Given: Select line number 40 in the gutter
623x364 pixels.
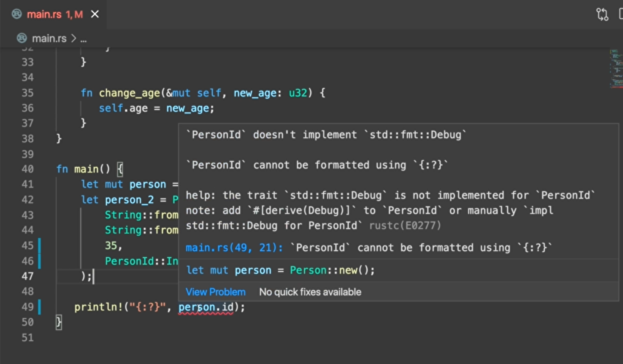Looking at the screenshot, I should point(28,169).
